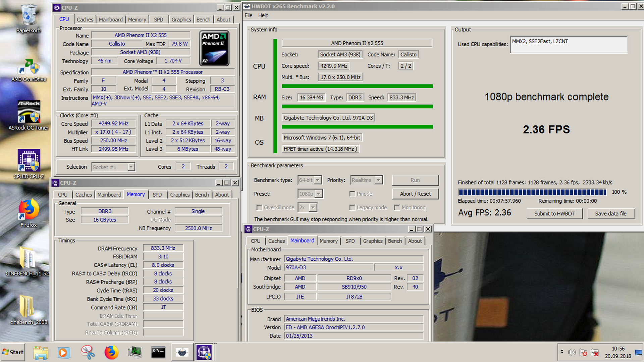Switch to Caches tab in top CPU-Z window
Viewport: 644px width, 362px height.
point(85,19)
